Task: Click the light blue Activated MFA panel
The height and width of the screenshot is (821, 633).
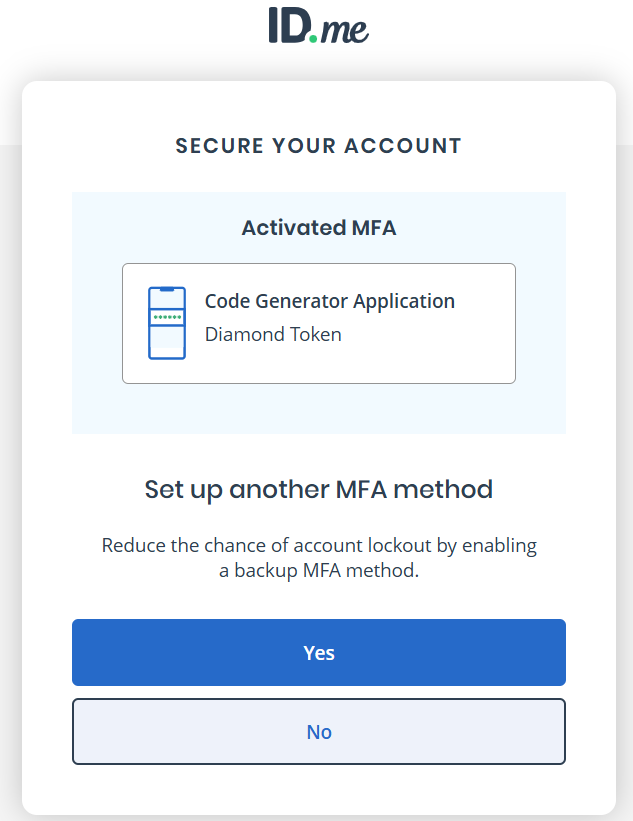Action: click(x=318, y=408)
